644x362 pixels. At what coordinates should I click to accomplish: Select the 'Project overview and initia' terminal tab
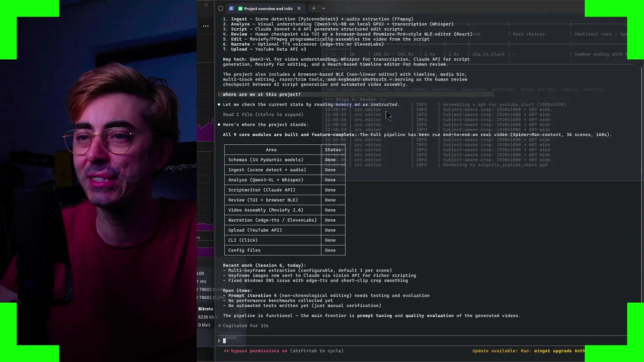click(x=265, y=9)
